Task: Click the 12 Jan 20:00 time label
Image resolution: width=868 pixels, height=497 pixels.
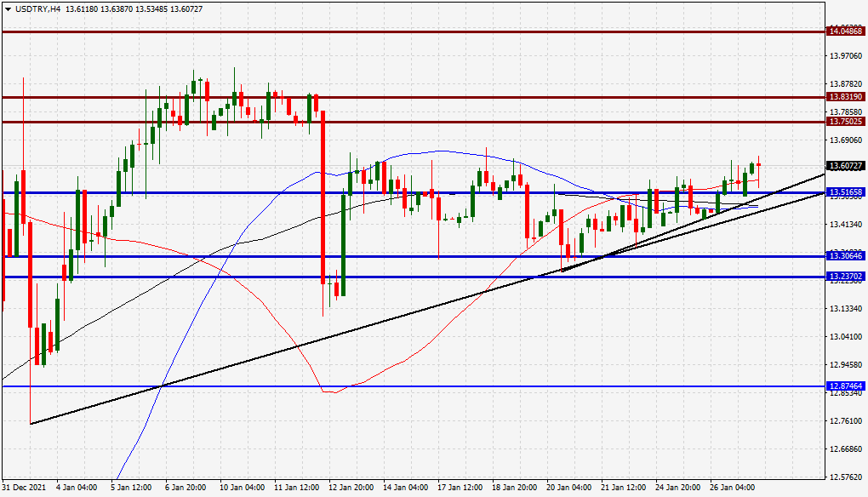Action: click(351, 488)
